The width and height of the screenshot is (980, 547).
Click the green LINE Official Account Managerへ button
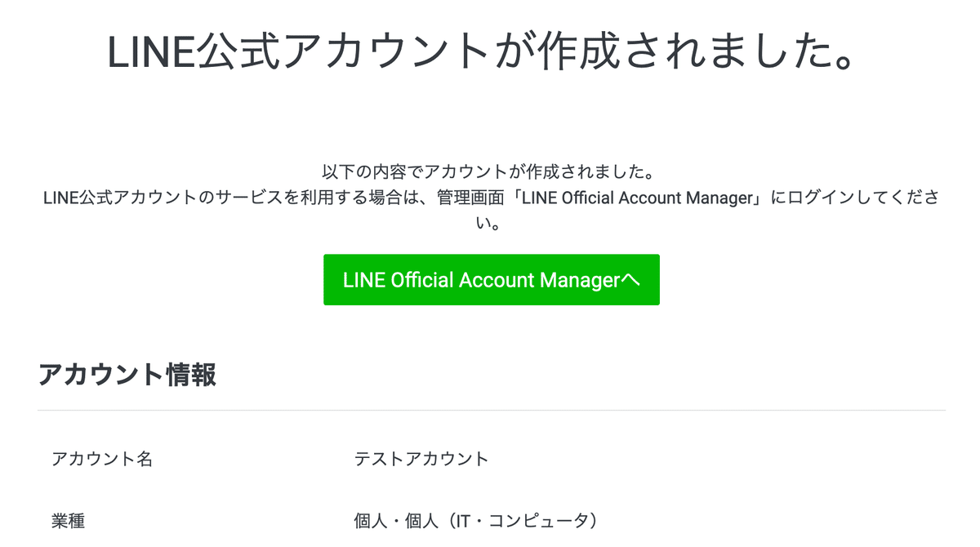pos(491,280)
